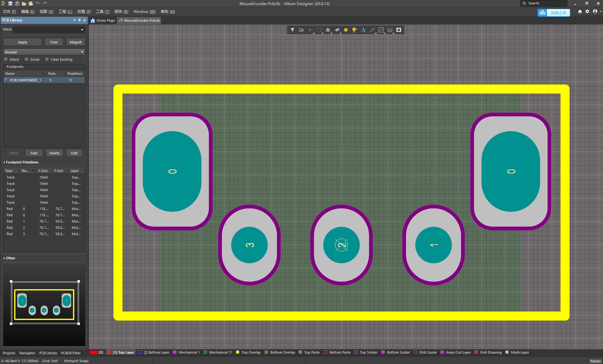Click the Add footprint button
This screenshot has width=603, height=364.
(34, 153)
